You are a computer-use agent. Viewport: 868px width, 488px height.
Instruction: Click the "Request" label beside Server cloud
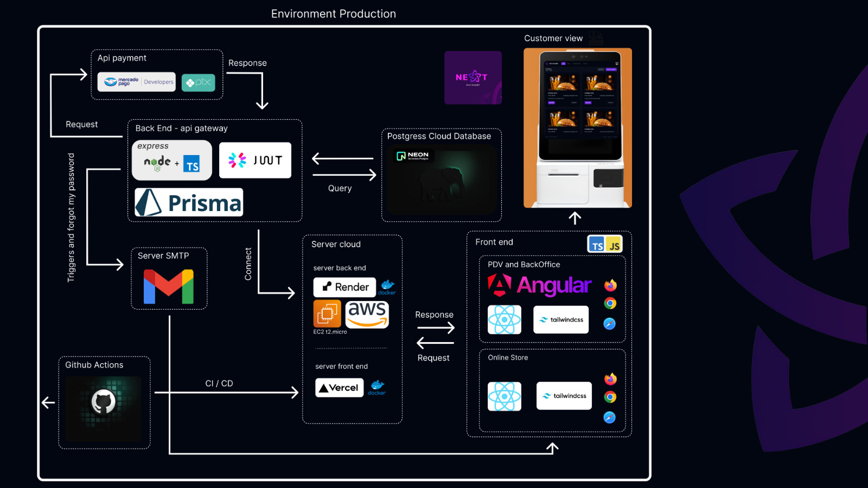[x=433, y=358]
